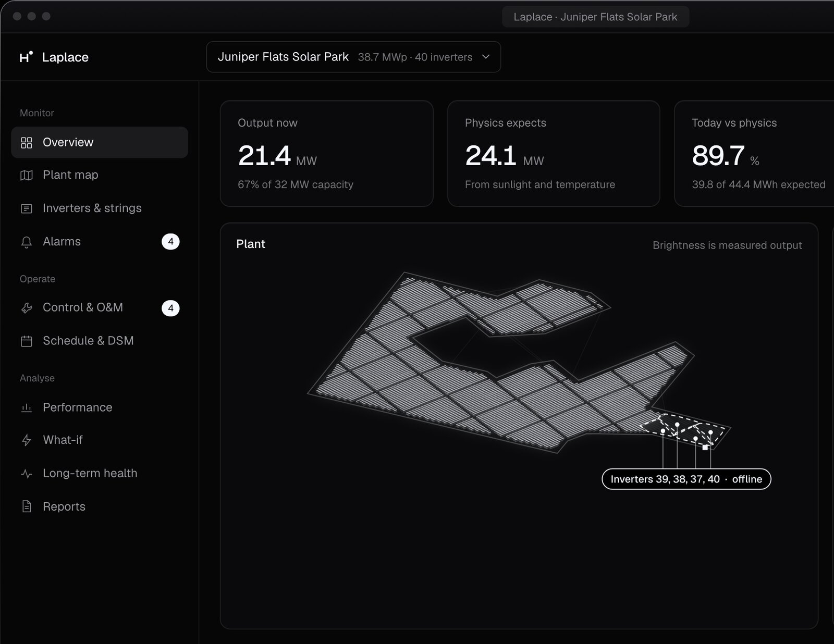
Task: Click the Brightness is measured output note
Action: coord(727,245)
